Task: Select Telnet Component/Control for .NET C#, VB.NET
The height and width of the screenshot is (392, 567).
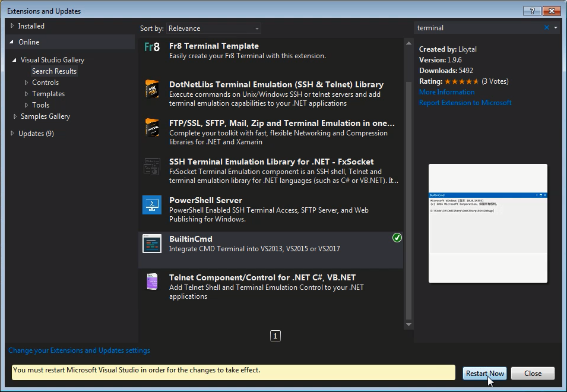Action: pyautogui.click(x=262, y=277)
